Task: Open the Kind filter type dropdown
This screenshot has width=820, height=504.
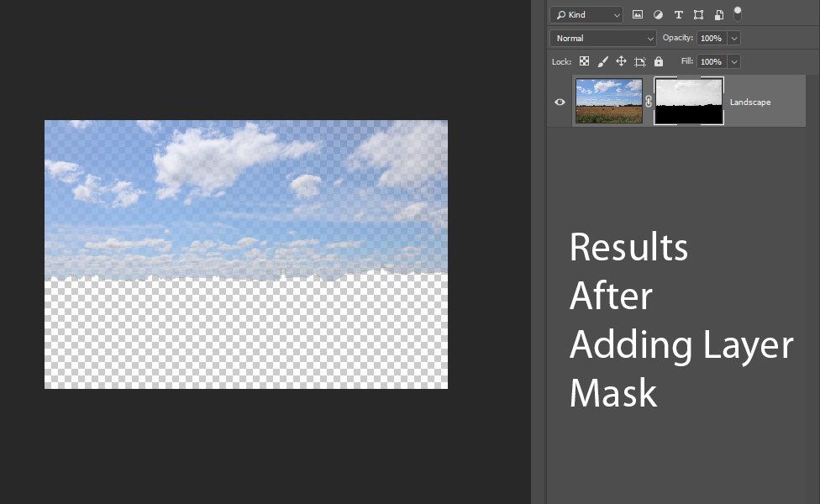Action: [586, 15]
